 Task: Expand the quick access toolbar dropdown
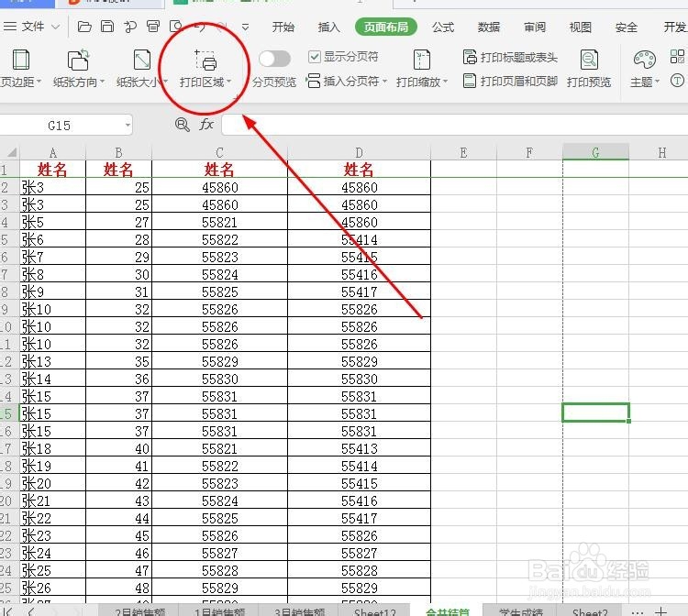point(245,27)
